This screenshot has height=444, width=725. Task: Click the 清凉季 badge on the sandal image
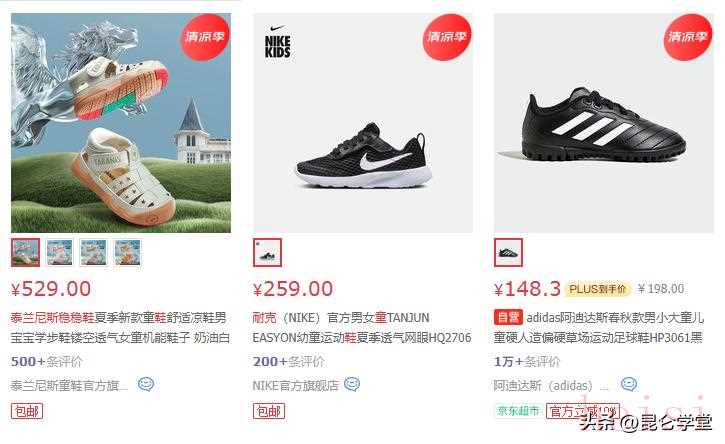(205, 37)
